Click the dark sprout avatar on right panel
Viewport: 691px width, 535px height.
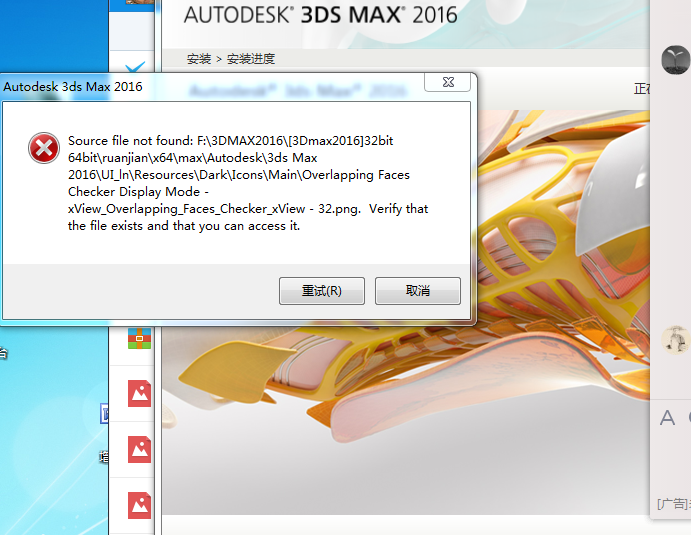676,60
